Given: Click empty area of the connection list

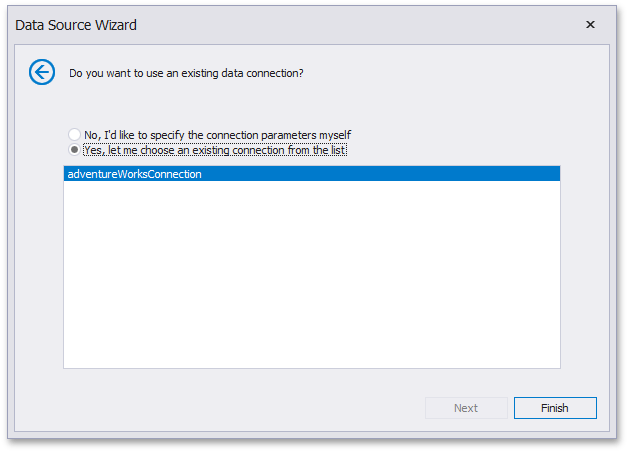Looking at the screenshot, I should 312,274.
